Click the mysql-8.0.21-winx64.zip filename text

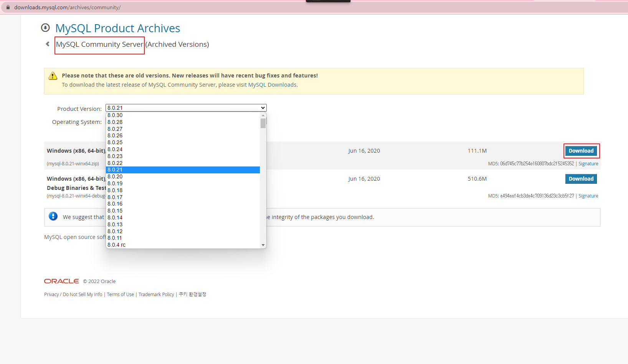73,163
